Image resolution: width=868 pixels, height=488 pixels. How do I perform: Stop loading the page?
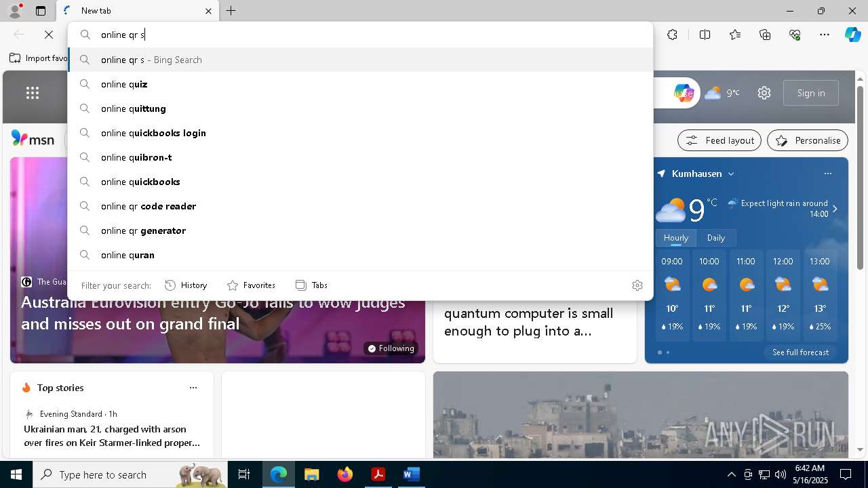[49, 35]
